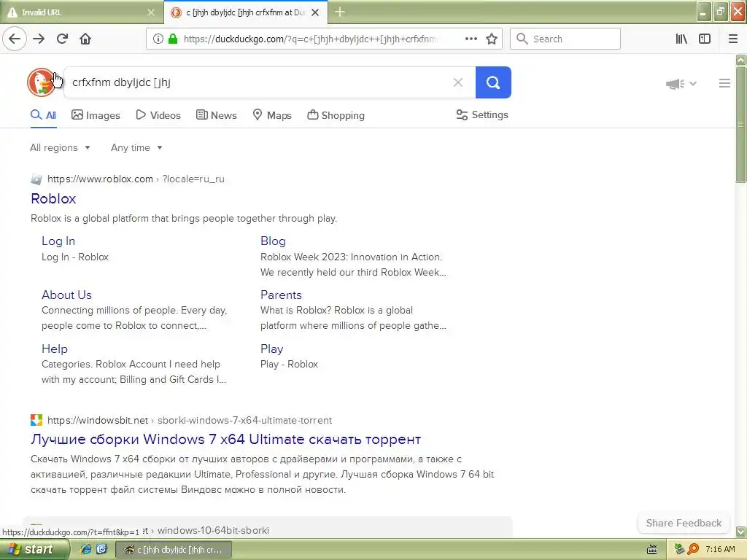Screen dimensions: 747x560
Task: Click the 7:16 AM clock
Action: pyautogui.click(x=720, y=550)
